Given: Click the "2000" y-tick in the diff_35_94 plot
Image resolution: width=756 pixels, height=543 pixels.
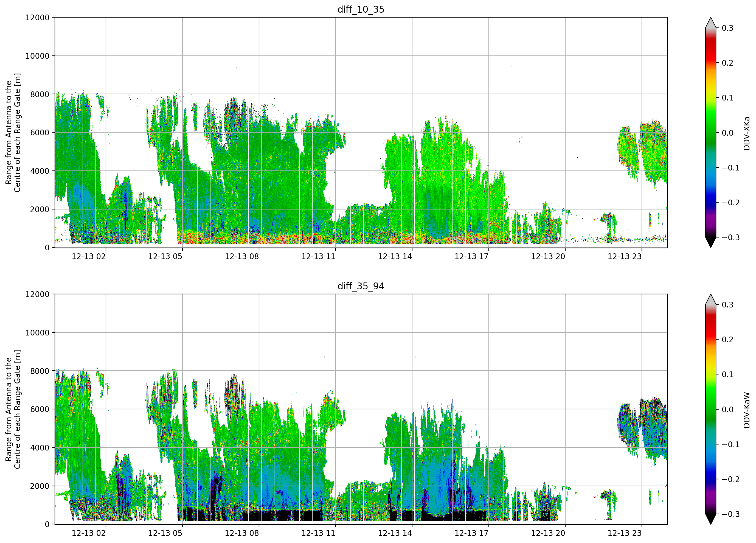Looking at the screenshot, I should 40,486.
